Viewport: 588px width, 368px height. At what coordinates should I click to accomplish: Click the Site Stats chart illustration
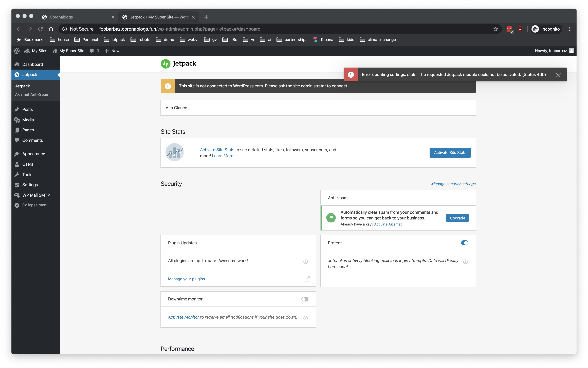coord(174,152)
